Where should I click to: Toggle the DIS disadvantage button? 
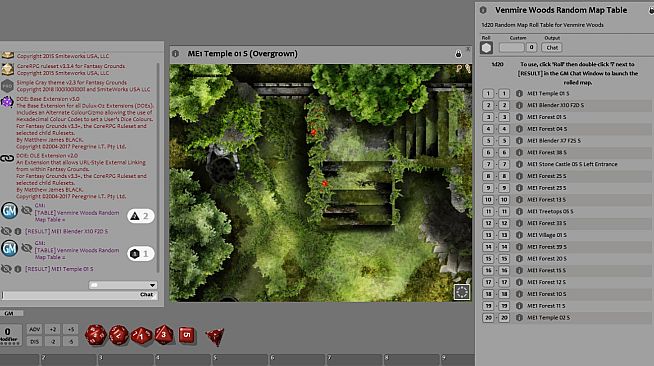(35, 341)
